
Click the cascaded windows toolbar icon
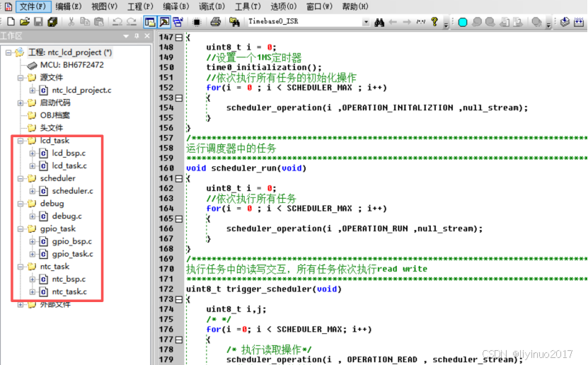pos(178,22)
